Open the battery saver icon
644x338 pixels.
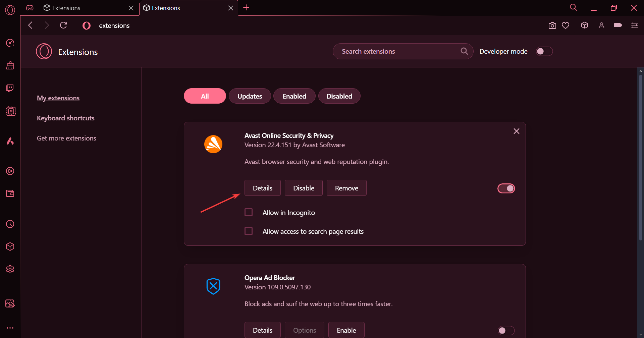click(x=618, y=25)
